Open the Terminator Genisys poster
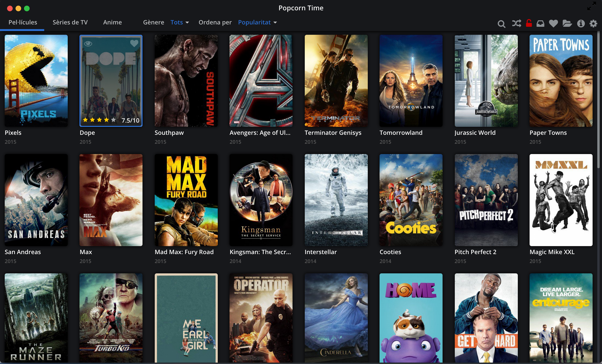The width and height of the screenshot is (602, 364). 336,81
